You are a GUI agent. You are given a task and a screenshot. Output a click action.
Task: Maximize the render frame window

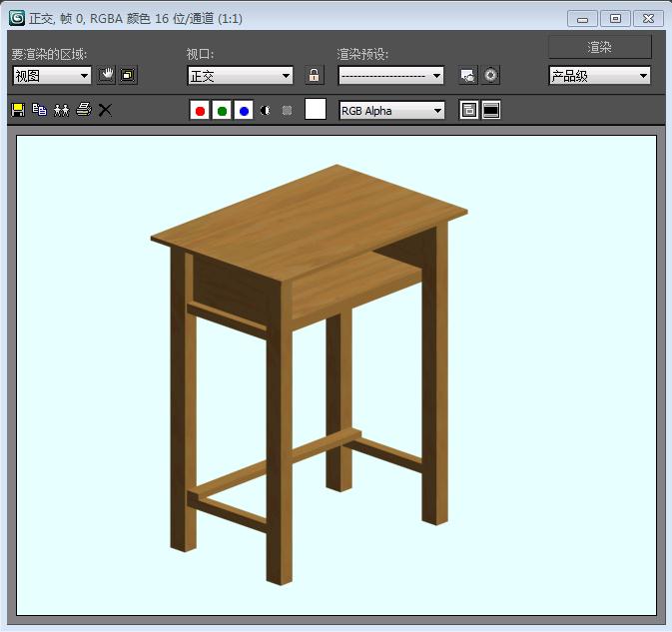click(x=615, y=19)
